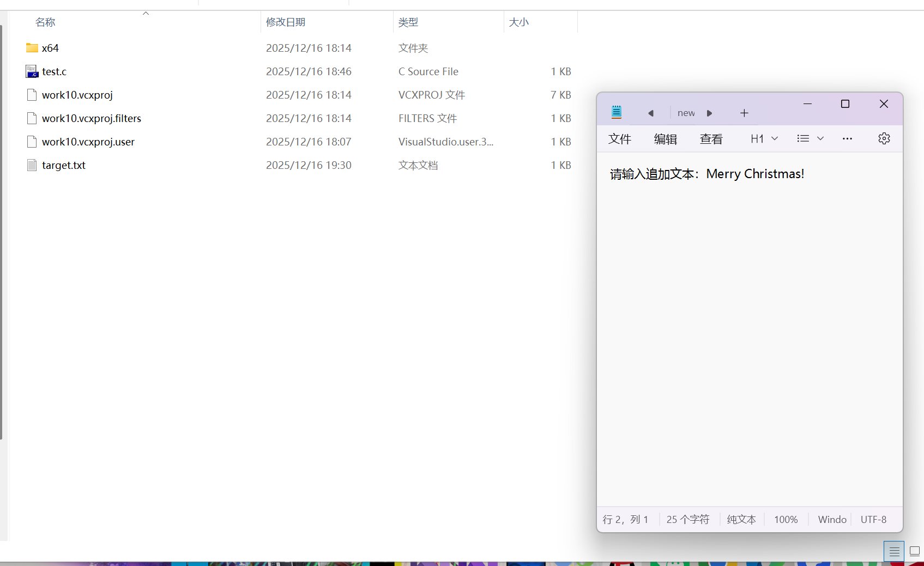Click the work10.vcxproj.user file icon

pyautogui.click(x=32, y=142)
